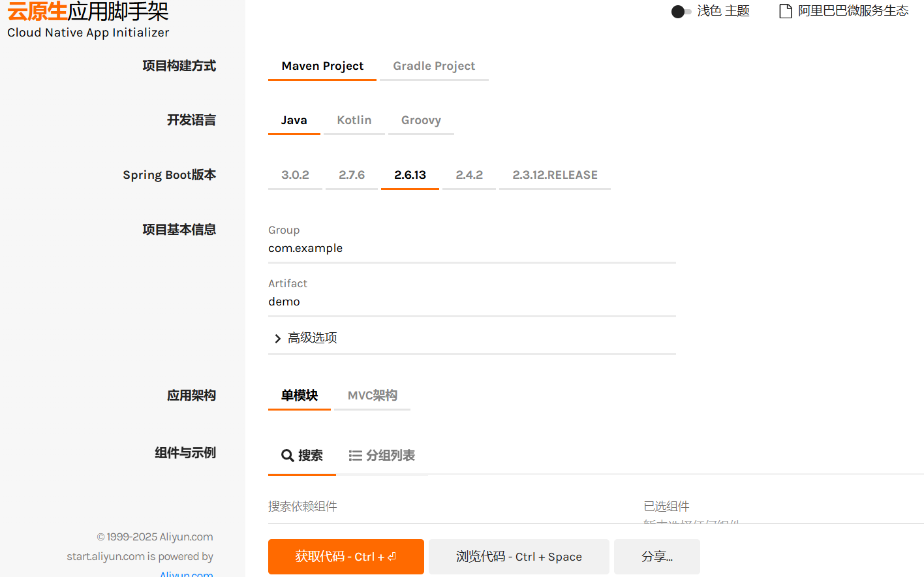This screenshot has height=577, width=924.
Task: Click the document icon beside 阿里巴巴微服务生态
Action: [x=786, y=11]
